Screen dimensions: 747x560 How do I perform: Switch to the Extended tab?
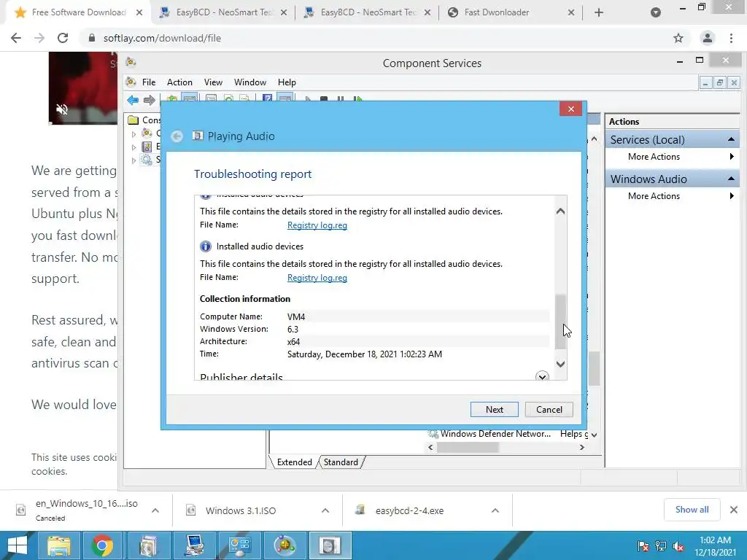point(294,462)
